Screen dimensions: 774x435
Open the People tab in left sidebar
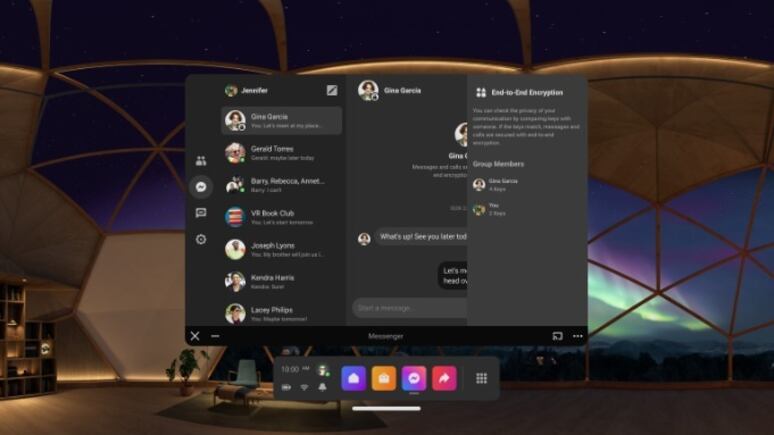(x=201, y=160)
